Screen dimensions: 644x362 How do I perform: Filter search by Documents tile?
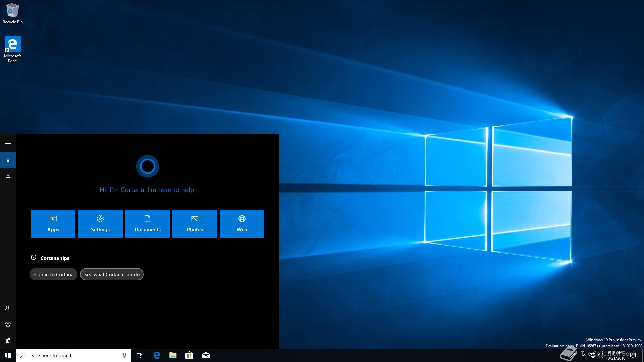pos(148,224)
